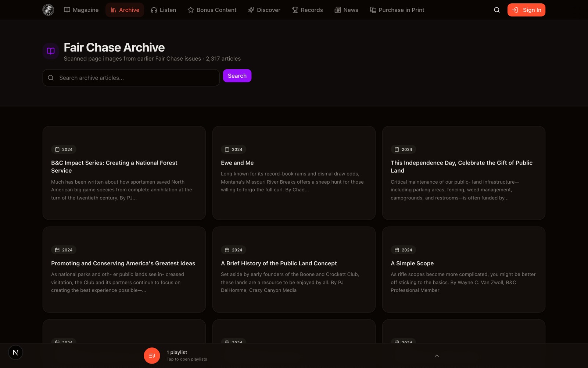Open the News nav item
Image resolution: width=588 pixels, height=368 pixels.
tap(346, 10)
